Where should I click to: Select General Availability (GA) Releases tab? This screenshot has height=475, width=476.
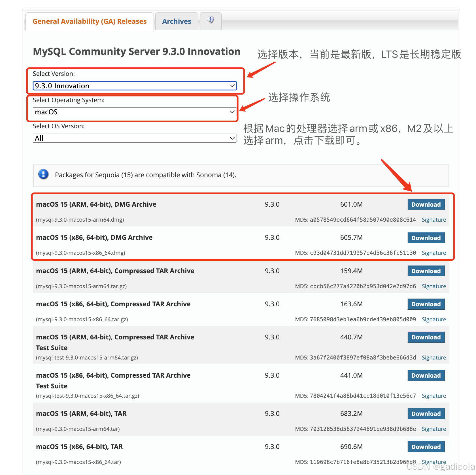coord(90,21)
